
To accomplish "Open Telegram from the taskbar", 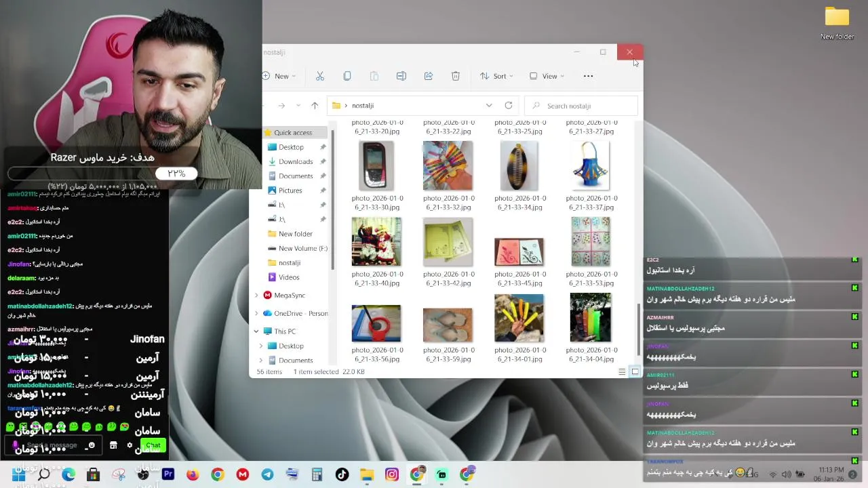I will pyautogui.click(x=267, y=474).
